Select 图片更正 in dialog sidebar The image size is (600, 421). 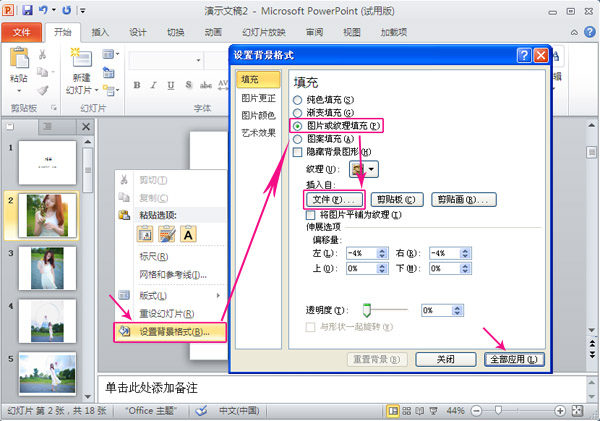tap(258, 98)
